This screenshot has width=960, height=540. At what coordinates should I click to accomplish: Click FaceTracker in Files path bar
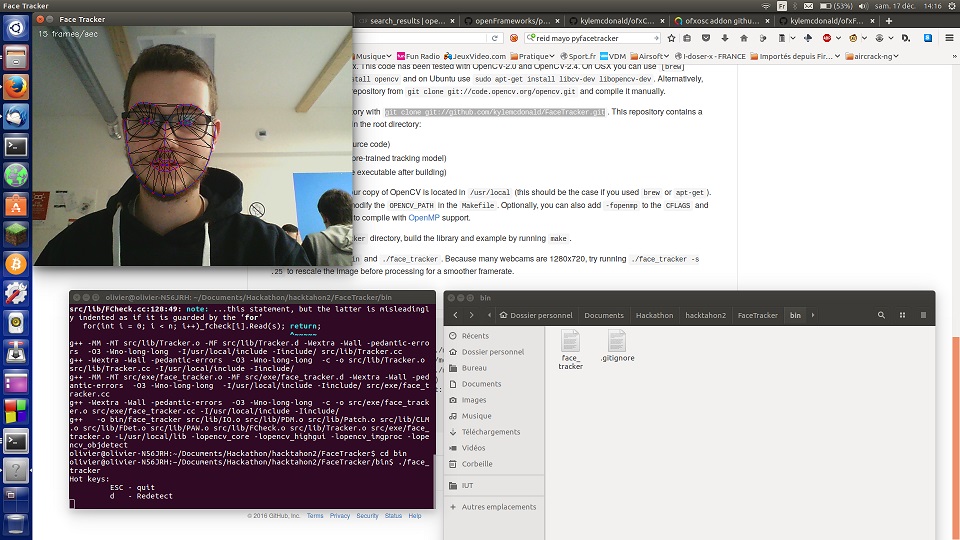tap(757, 315)
